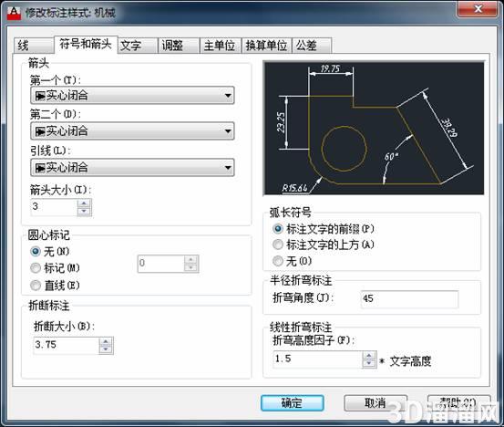Decrease 折断大小 with down arrow
Screen dimensions: 504x427
(106, 349)
